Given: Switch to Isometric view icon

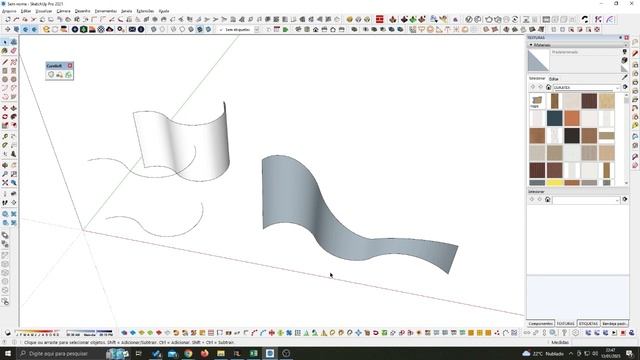Looking at the screenshot, I should coord(298,29).
